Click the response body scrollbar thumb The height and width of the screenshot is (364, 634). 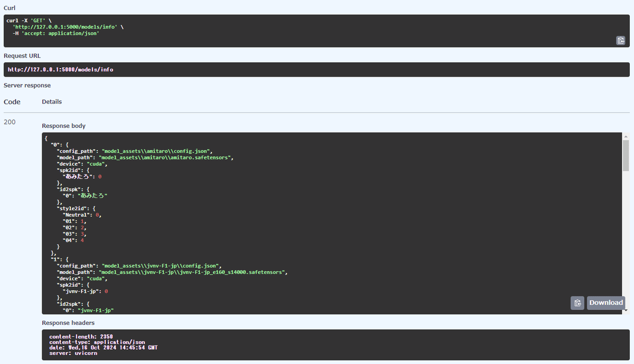pos(626,155)
